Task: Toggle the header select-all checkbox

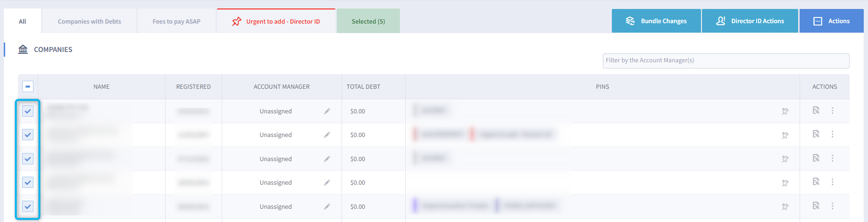Action: click(28, 86)
